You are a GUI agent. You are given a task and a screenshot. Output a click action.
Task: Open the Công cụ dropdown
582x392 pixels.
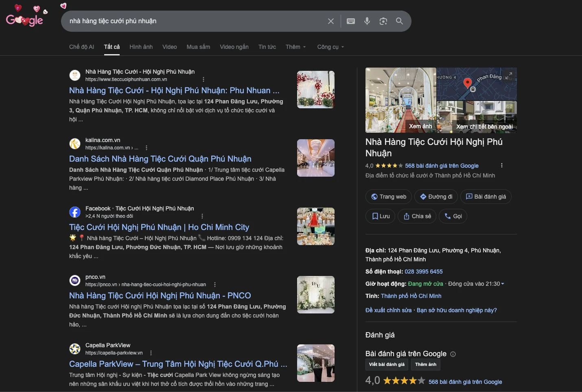[x=330, y=47]
